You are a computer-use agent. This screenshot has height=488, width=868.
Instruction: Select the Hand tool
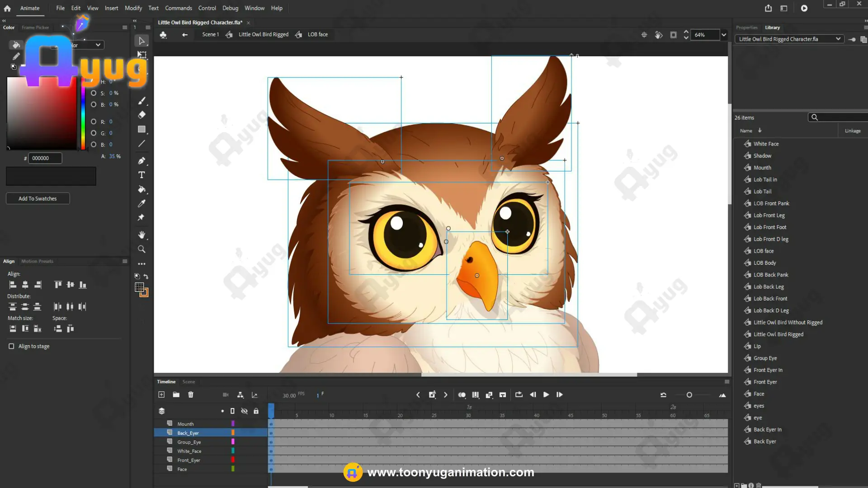tap(142, 235)
